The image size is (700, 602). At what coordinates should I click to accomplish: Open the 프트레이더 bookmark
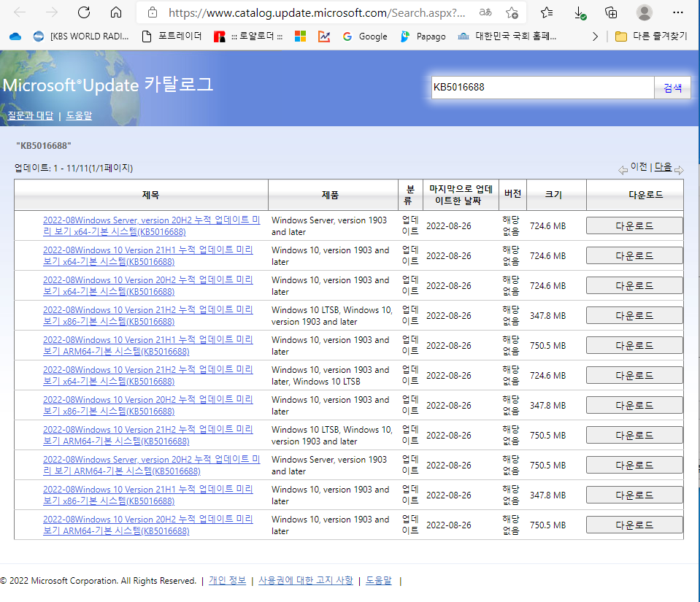(x=172, y=36)
